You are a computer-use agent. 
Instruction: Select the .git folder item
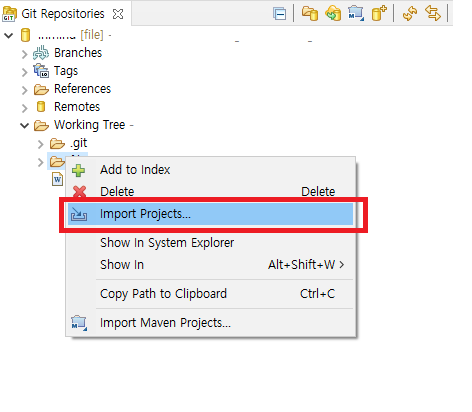tap(79, 143)
